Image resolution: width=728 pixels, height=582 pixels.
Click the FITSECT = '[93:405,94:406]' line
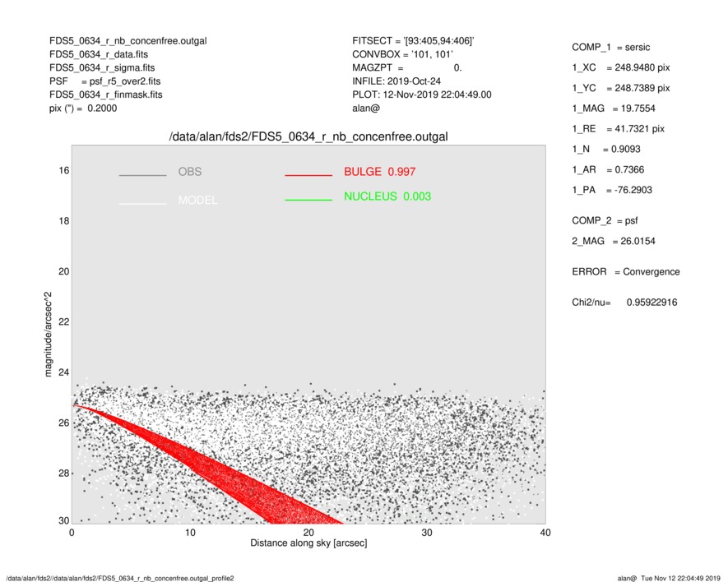413,41
